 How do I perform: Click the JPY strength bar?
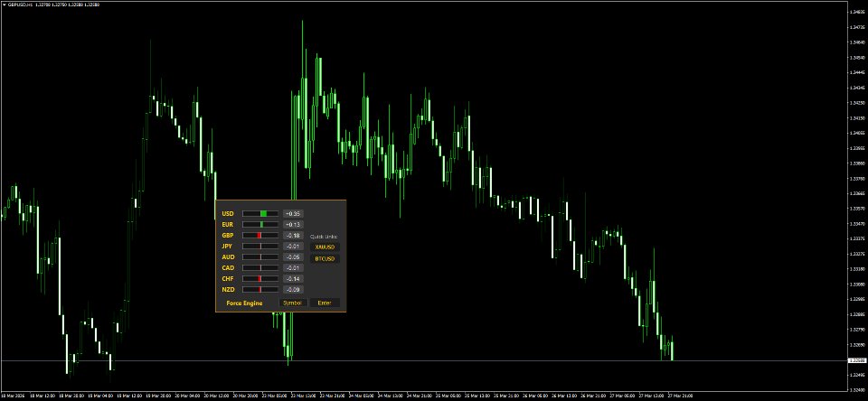(x=260, y=247)
